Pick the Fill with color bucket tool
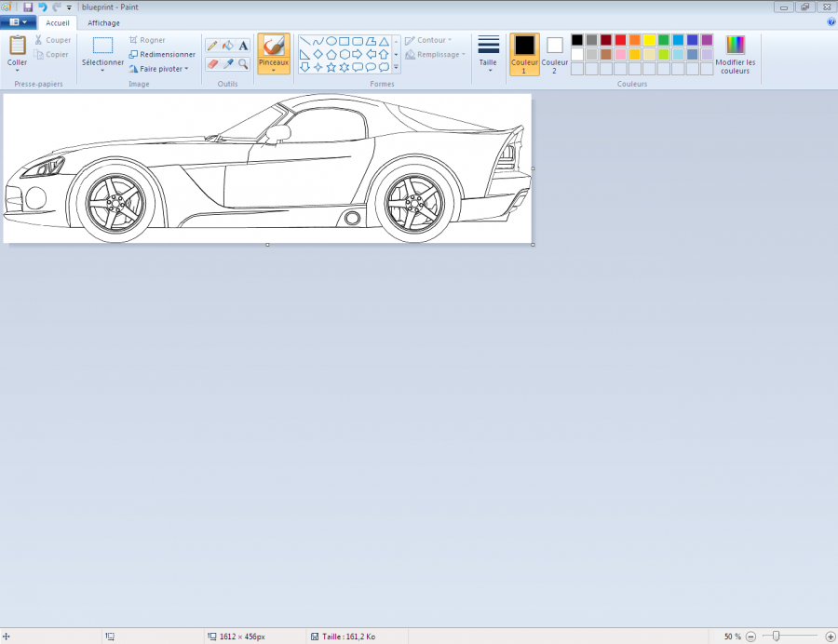This screenshot has width=838, height=644. [x=227, y=46]
